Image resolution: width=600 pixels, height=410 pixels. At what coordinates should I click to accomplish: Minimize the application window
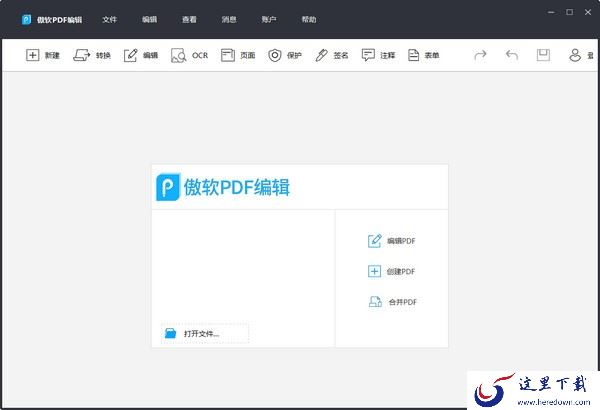coord(551,12)
